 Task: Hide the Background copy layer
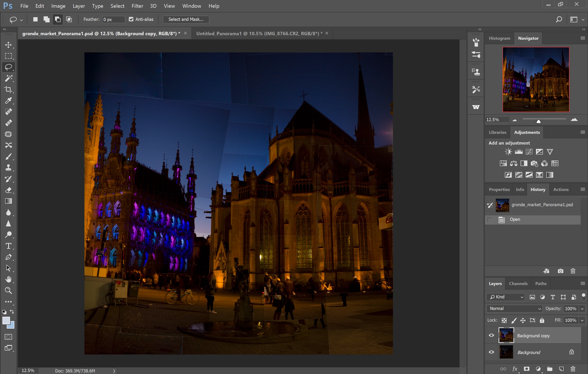[x=491, y=335]
